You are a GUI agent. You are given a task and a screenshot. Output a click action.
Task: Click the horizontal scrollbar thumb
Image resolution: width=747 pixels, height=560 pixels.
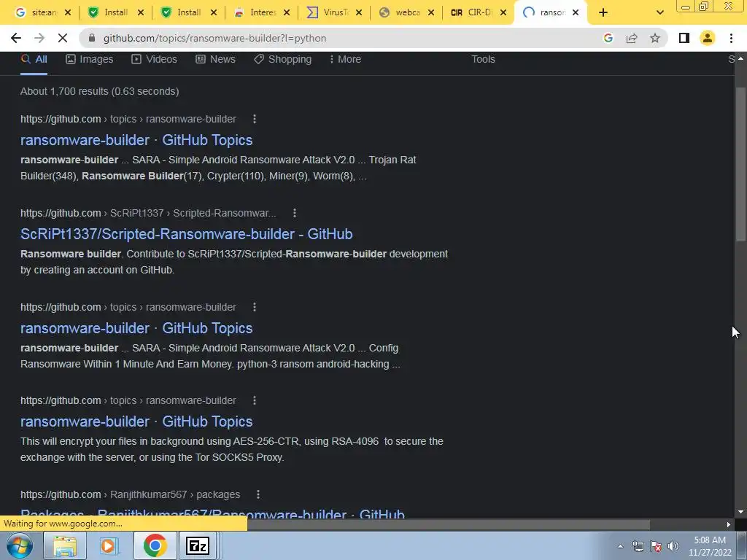click(x=448, y=525)
